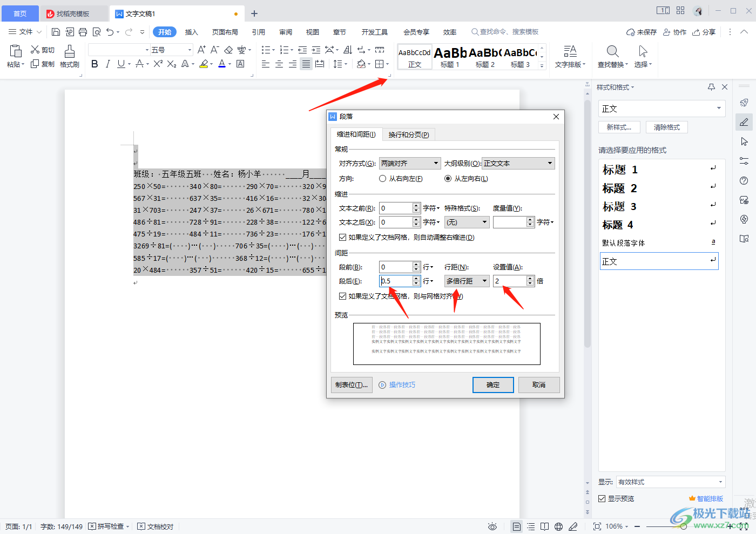Open the References (引用) tab
Viewport: 756px width, 534px height.
pyautogui.click(x=259, y=32)
